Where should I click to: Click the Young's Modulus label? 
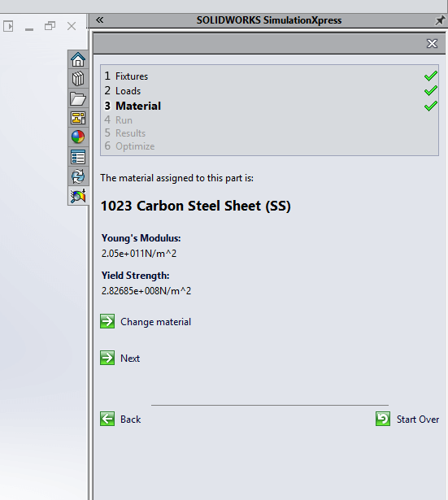coord(141,238)
